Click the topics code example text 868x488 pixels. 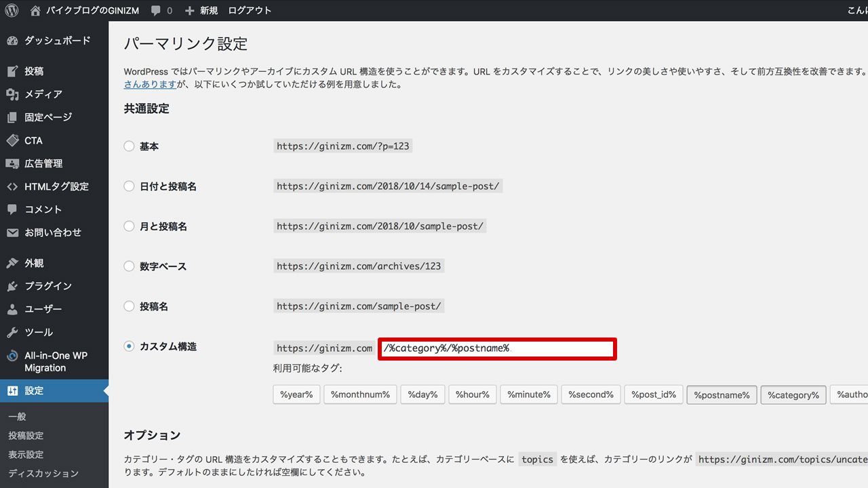pos(537,459)
